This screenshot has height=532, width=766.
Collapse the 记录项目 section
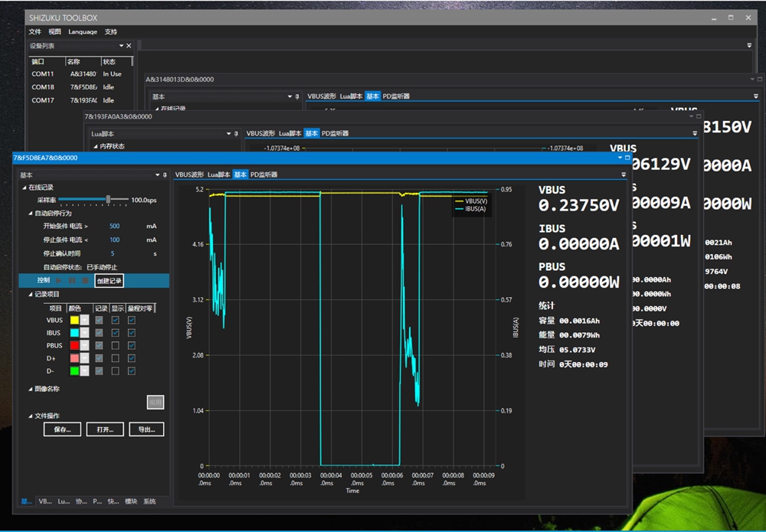pyautogui.click(x=31, y=294)
